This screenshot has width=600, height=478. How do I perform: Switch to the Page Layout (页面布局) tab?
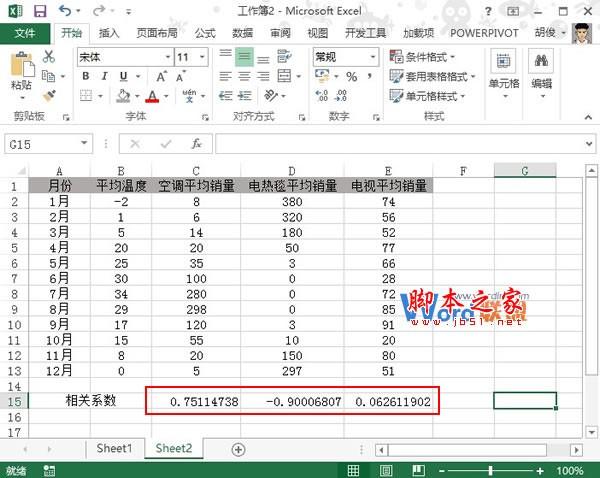point(157,33)
